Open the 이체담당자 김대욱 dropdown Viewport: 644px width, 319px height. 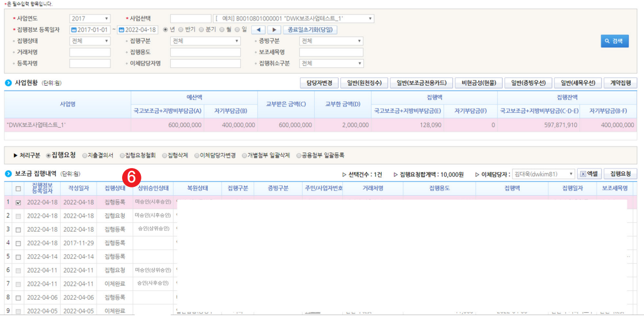pos(543,174)
